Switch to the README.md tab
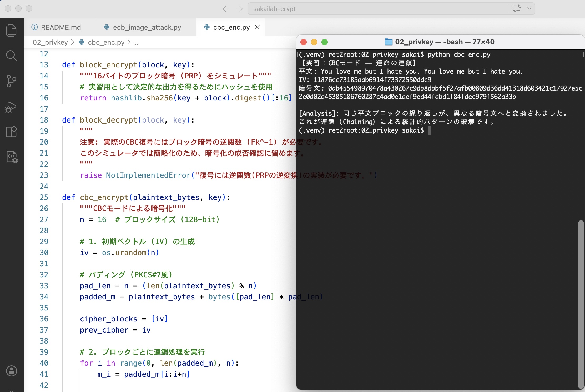Screen dimensions: 585x392 coord(61,27)
